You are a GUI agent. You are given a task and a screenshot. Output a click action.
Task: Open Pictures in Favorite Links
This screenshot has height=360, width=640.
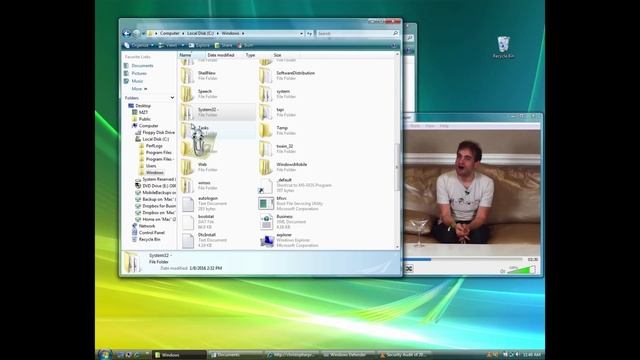point(136,73)
